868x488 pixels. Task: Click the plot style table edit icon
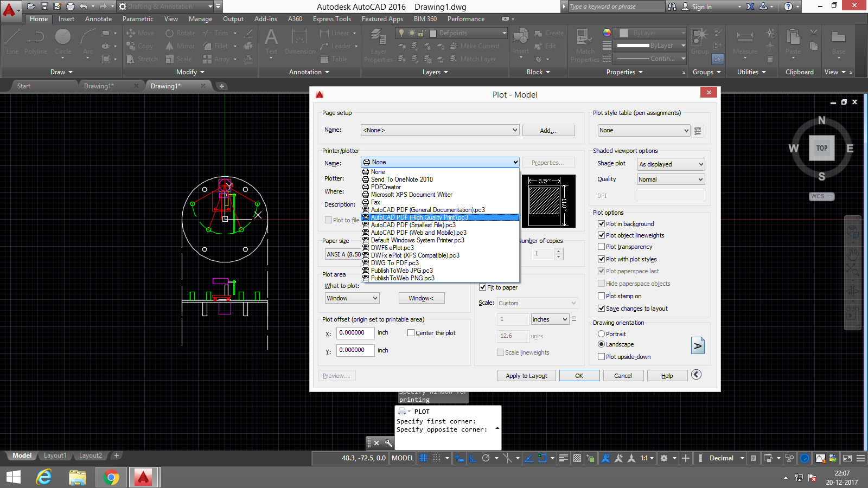(698, 131)
